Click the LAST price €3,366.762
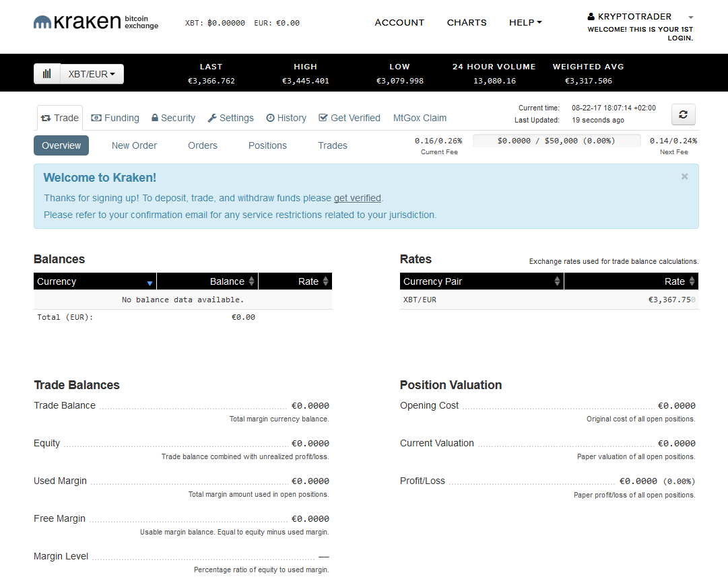This screenshot has height=583, width=728. (x=211, y=81)
